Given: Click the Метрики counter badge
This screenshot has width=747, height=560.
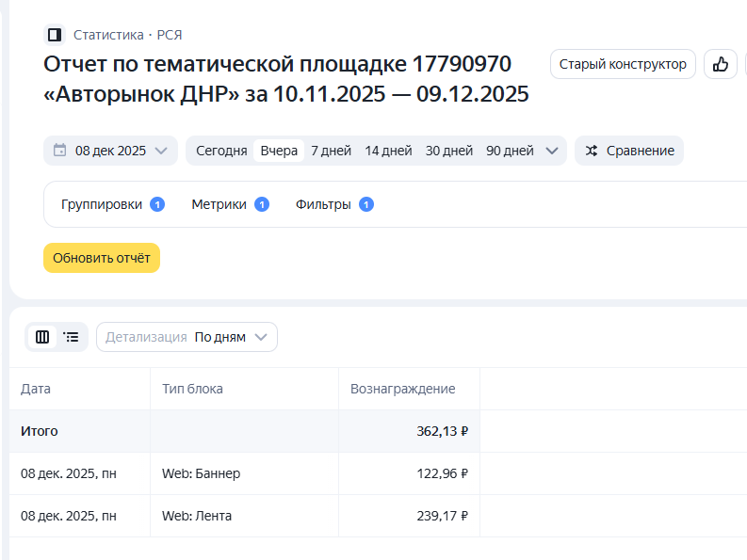Looking at the screenshot, I should (x=262, y=204).
